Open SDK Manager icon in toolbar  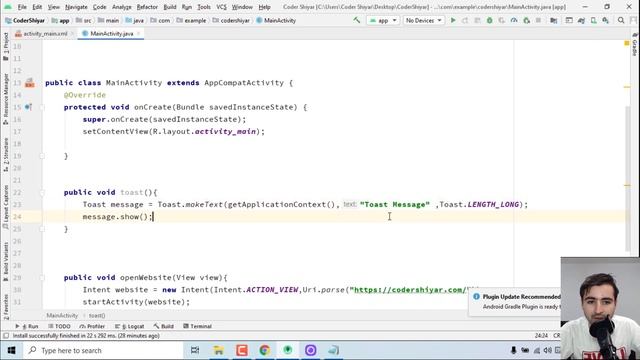pyautogui.click(x=606, y=20)
